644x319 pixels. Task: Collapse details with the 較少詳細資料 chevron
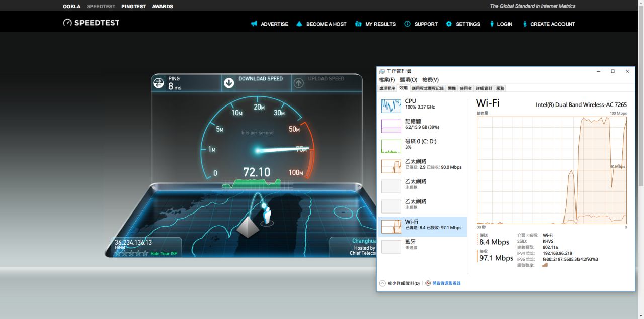382,283
